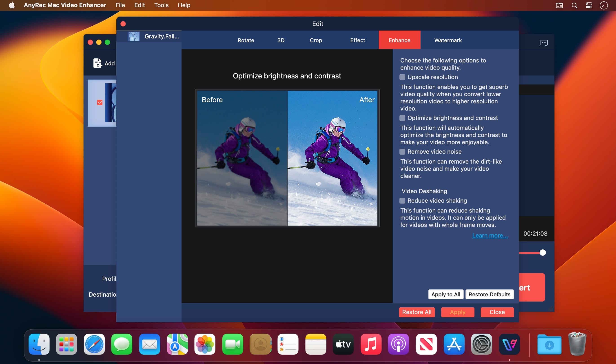This screenshot has height=364, width=616.
Task: Switch to the 3D tab
Action: pos(281,40)
